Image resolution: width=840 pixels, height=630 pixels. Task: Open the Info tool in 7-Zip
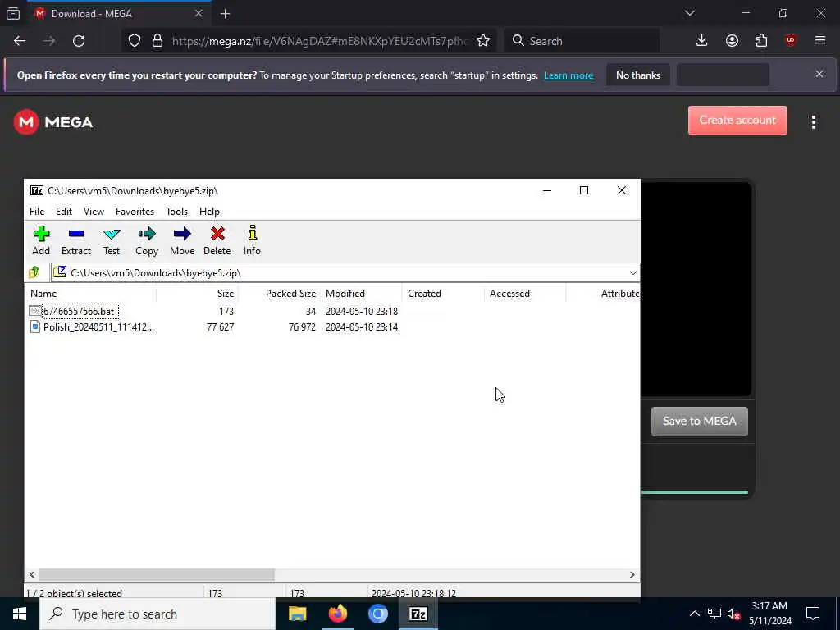tap(253, 240)
